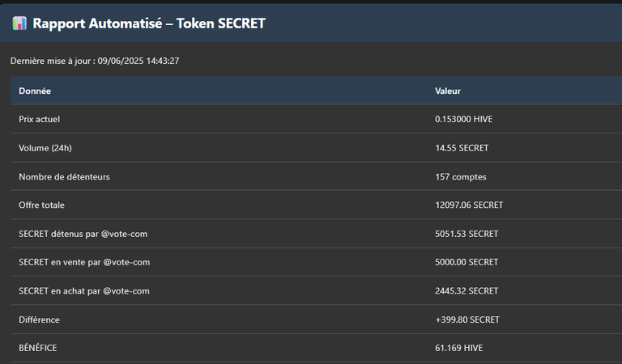Select 'SECRET en vente par @vote-com' label
The width and height of the screenshot is (622, 364).
pos(84,262)
